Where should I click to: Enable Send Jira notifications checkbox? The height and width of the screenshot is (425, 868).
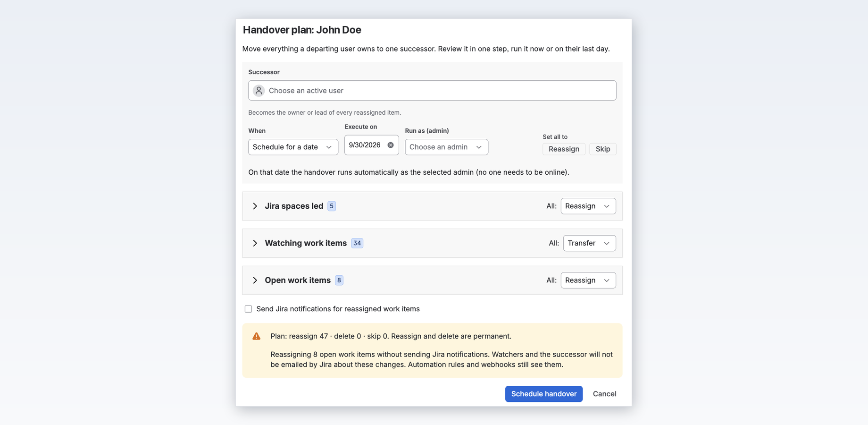tap(248, 309)
